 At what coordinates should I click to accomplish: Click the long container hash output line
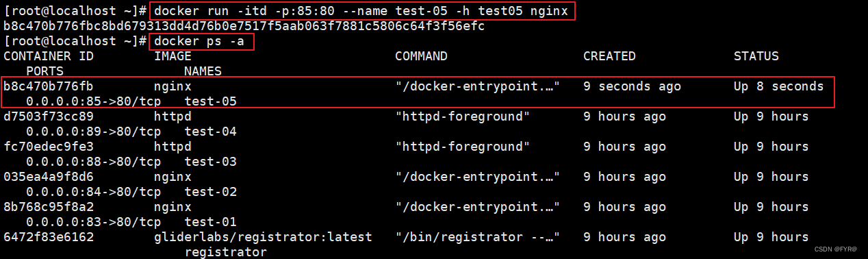(x=244, y=26)
